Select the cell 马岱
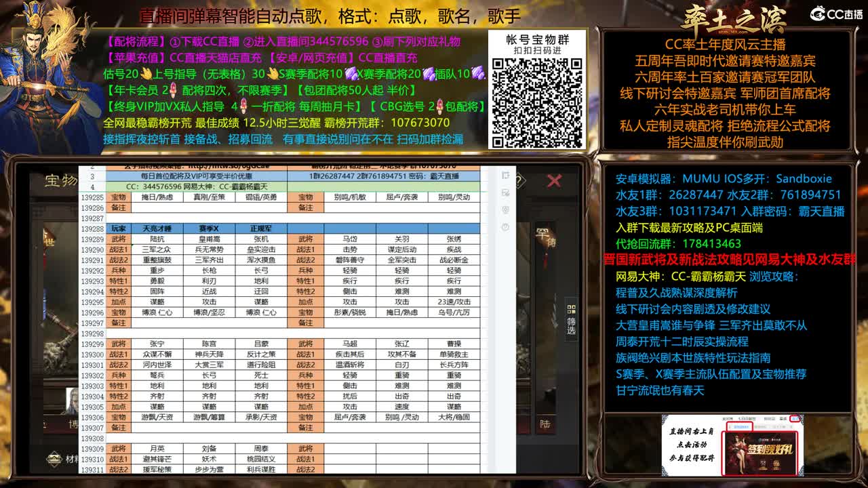The width and height of the screenshot is (868, 488). click(x=350, y=239)
